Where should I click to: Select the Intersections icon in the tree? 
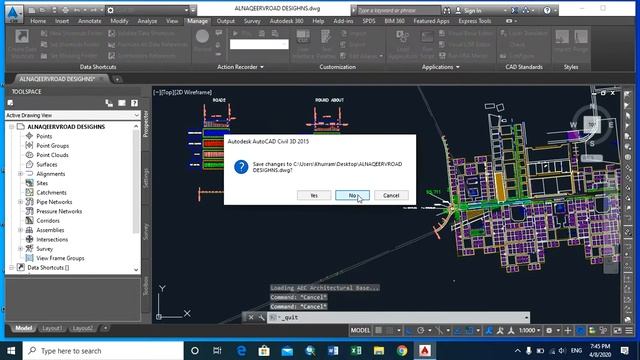29,239
